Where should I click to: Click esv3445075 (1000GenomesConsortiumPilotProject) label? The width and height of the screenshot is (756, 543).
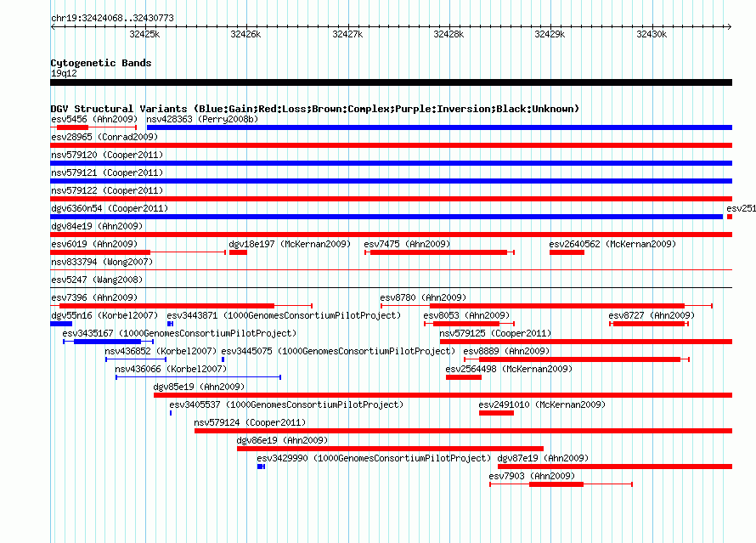[x=338, y=351]
